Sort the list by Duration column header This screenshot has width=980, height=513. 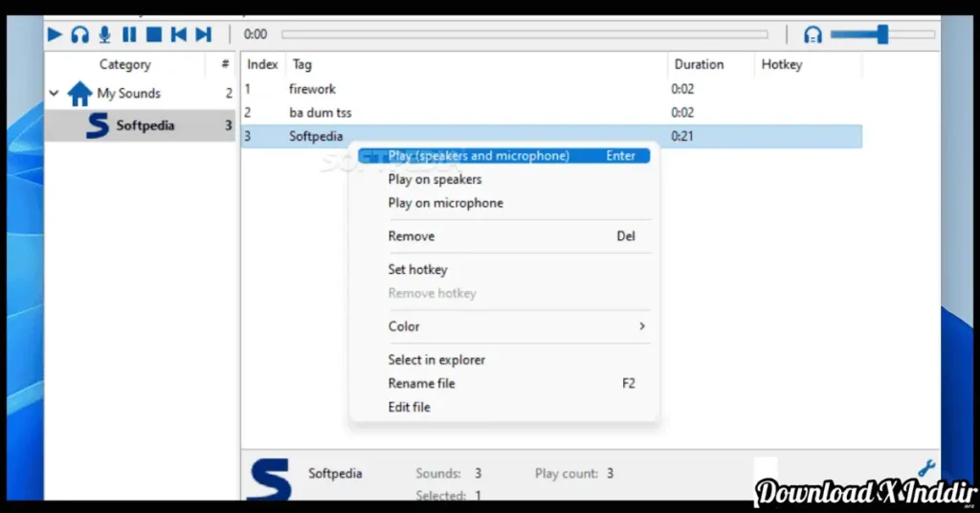pos(699,64)
